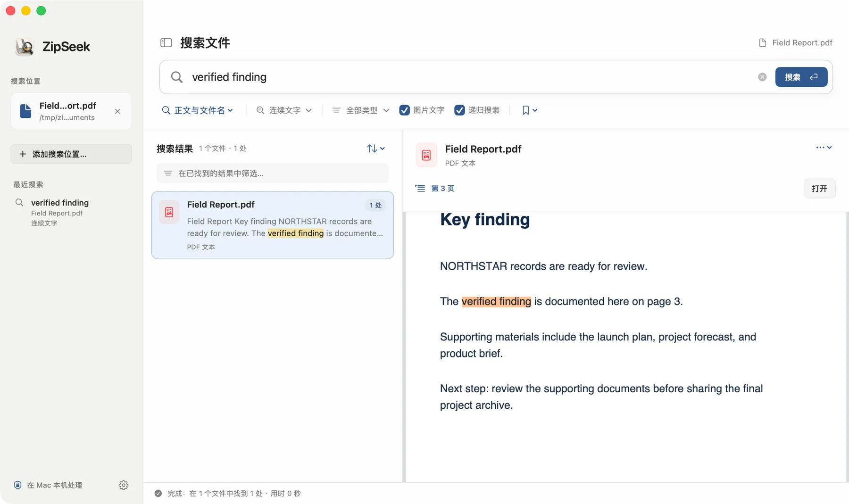Jump to 第 3 页 page link

pos(443,188)
